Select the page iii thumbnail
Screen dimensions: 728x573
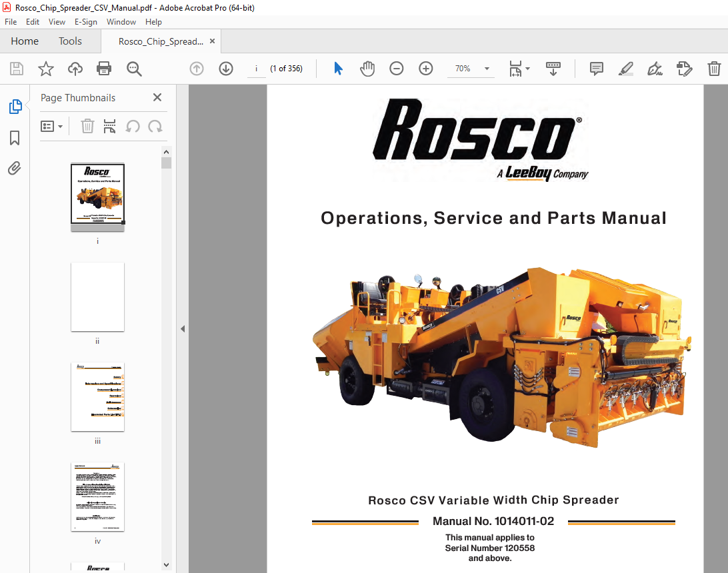pyautogui.click(x=97, y=396)
